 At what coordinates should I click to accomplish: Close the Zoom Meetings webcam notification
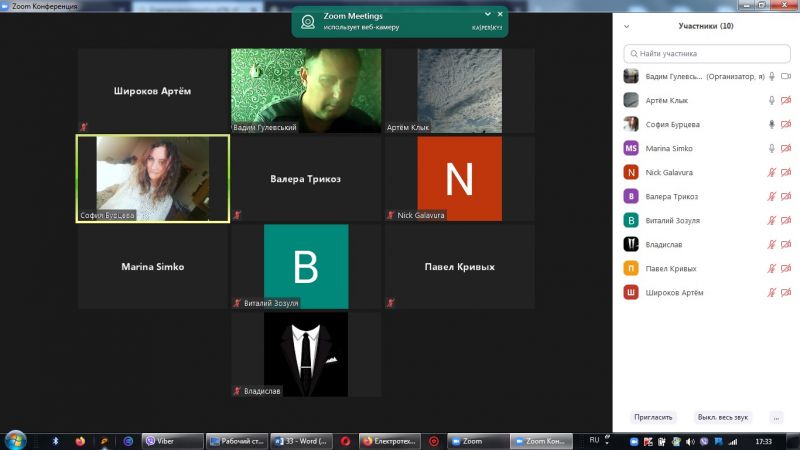pyautogui.click(x=500, y=14)
